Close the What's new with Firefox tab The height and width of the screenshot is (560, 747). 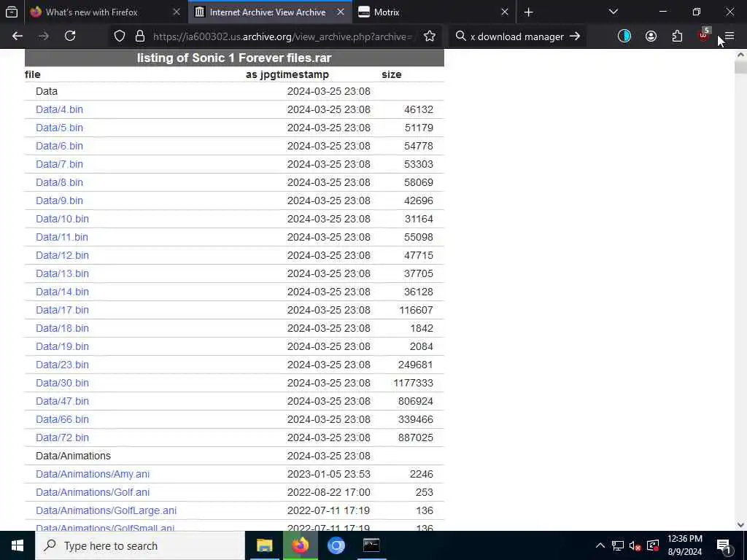(177, 12)
